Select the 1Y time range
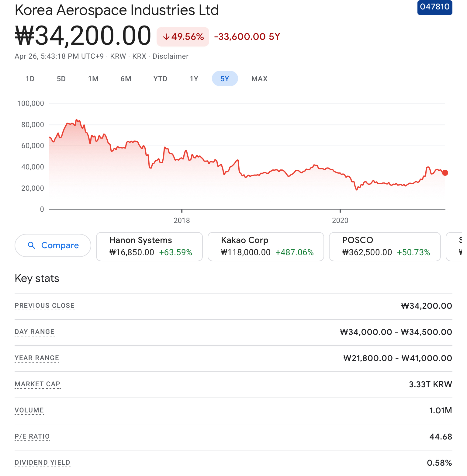This screenshot has height=476, width=467. coord(194,79)
